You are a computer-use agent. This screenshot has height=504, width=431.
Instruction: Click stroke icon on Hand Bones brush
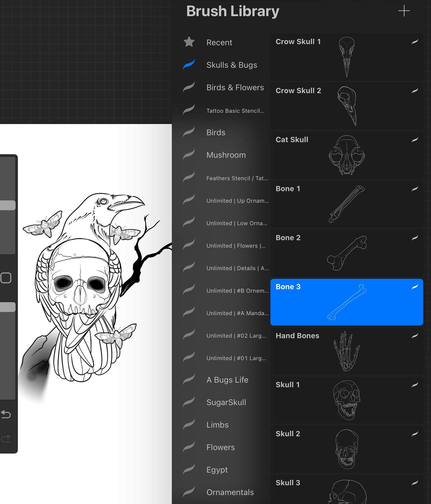pos(415,336)
